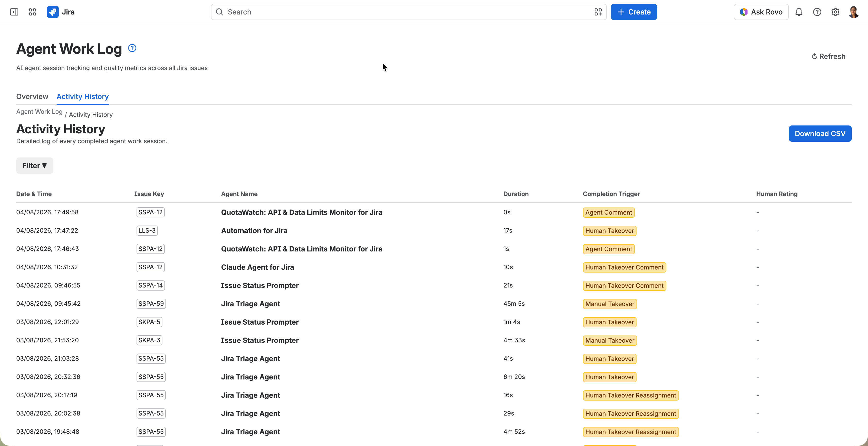The width and height of the screenshot is (868, 446).
Task: Open the app switcher grid icon
Action: tap(32, 12)
